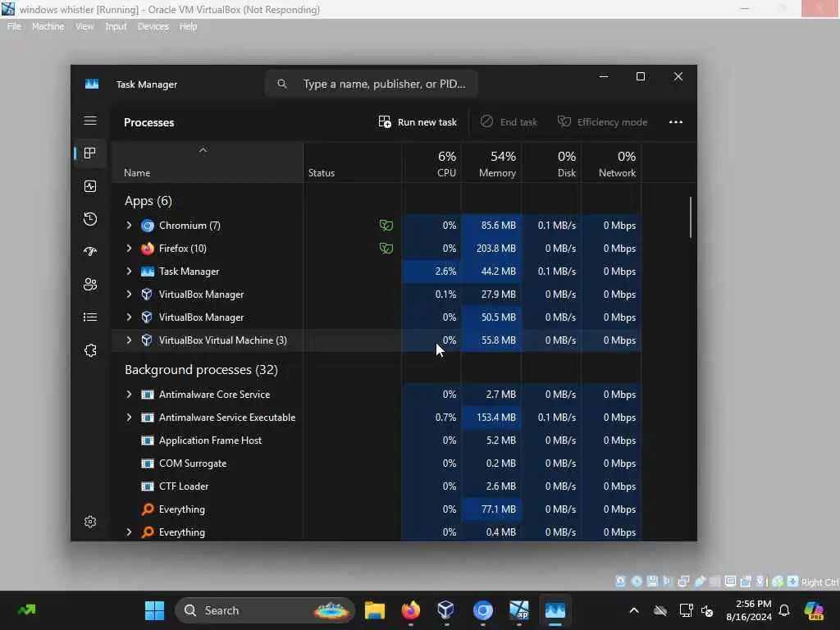Click the process list vertical scrollbar
The height and width of the screenshot is (630, 840).
pyautogui.click(x=690, y=217)
